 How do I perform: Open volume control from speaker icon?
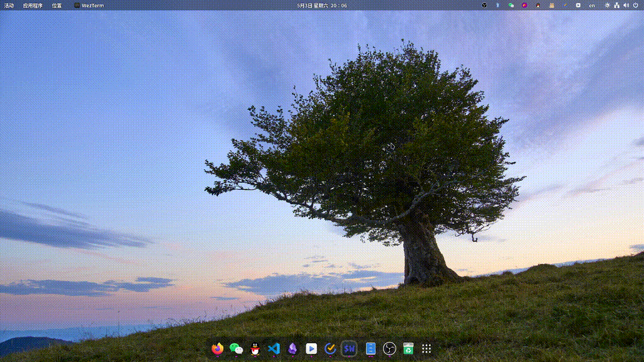[626, 5]
